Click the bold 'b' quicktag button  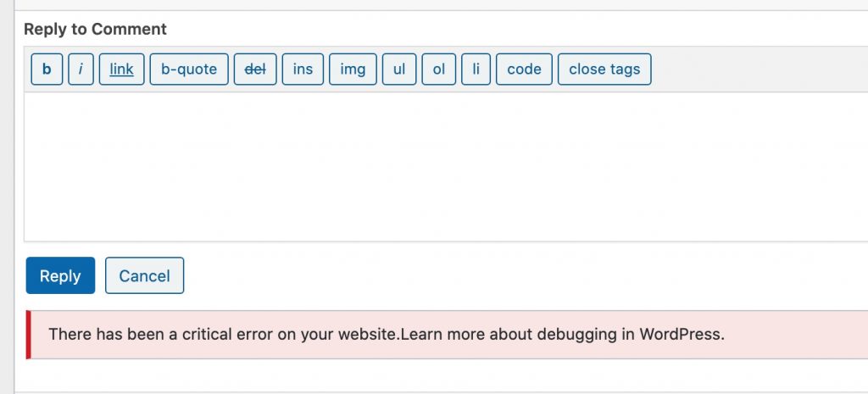47,69
